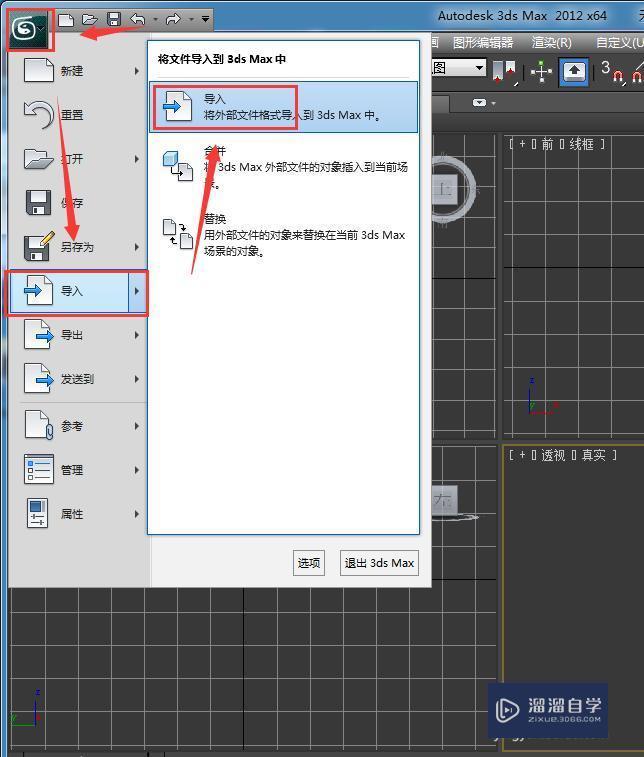Click the 退出 3ds Max button

tap(379, 563)
